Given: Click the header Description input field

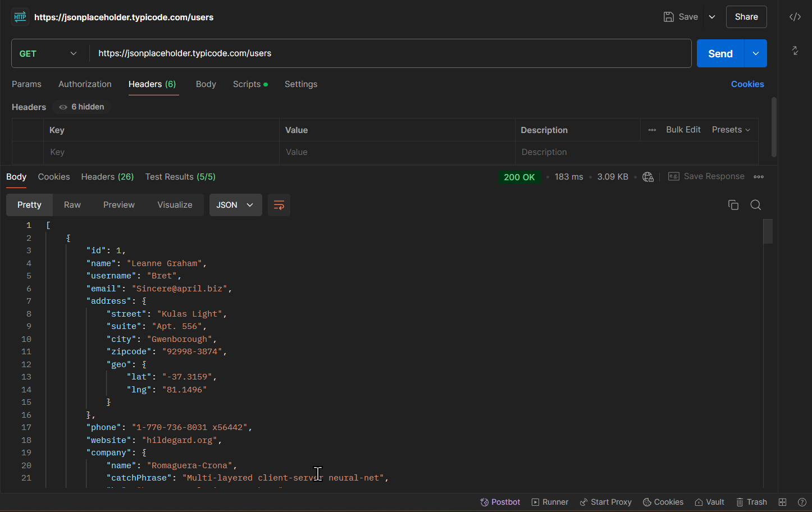Looking at the screenshot, I should tap(637, 152).
